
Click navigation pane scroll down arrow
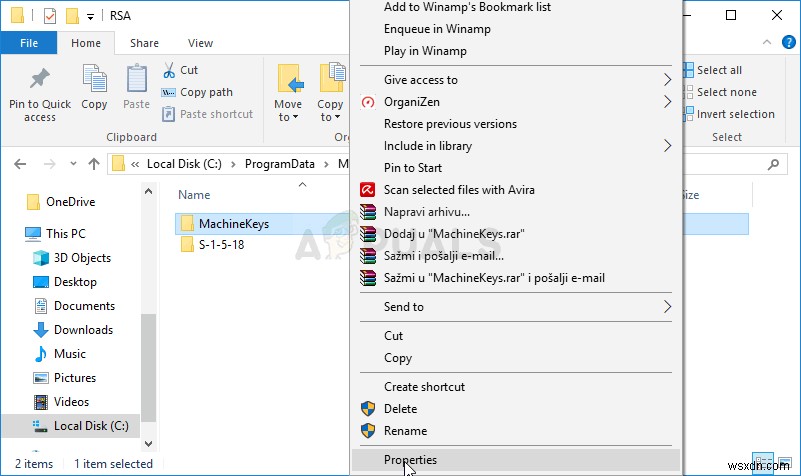click(149, 443)
